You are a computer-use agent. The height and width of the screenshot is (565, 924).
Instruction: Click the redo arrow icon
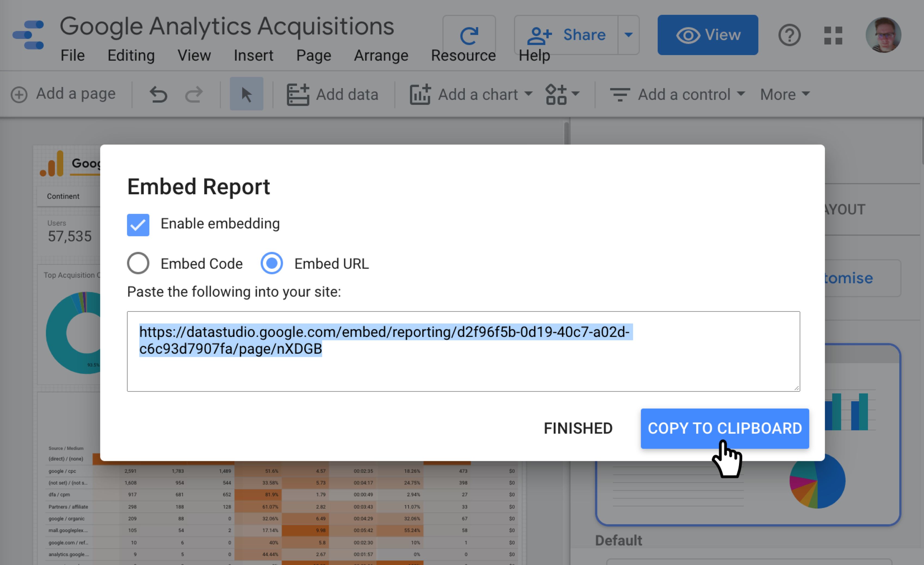[x=194, y=94]
